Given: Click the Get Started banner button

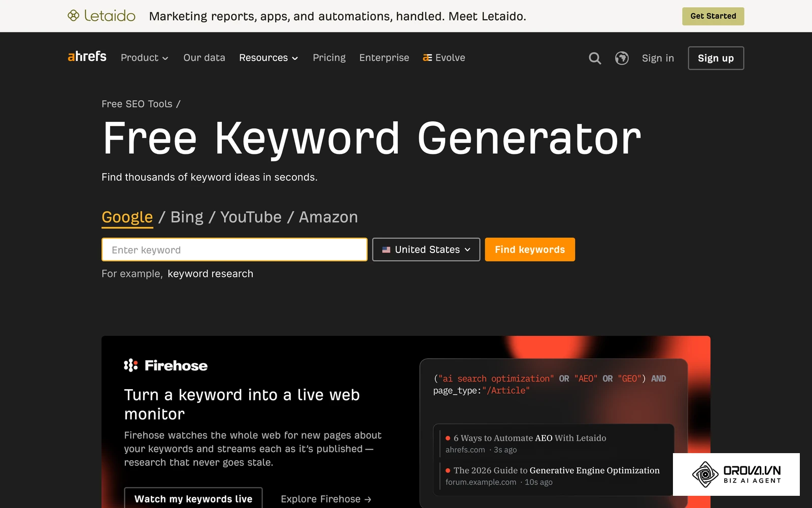Looking at the screenshot, I should pos(713,16).
